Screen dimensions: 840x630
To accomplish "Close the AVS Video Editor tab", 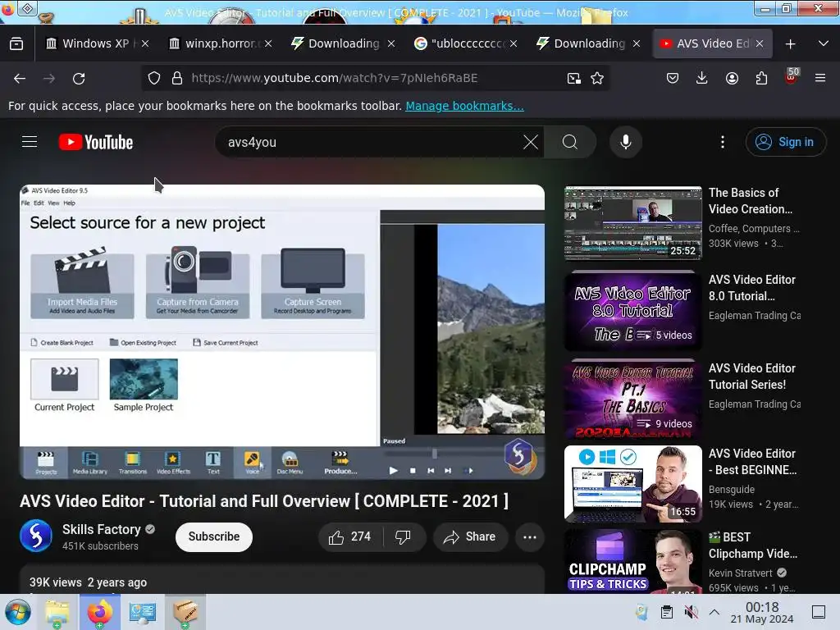I will coord(760,44).
